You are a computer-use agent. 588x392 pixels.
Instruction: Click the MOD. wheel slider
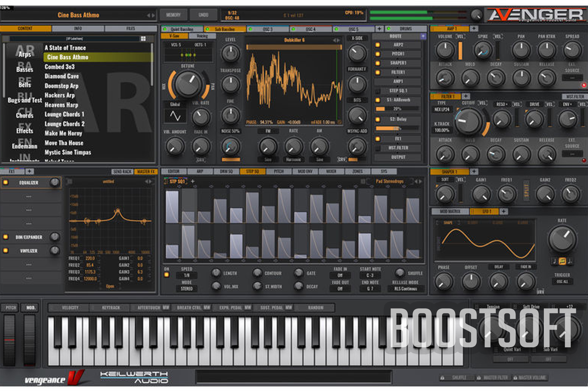coord(30,340)
